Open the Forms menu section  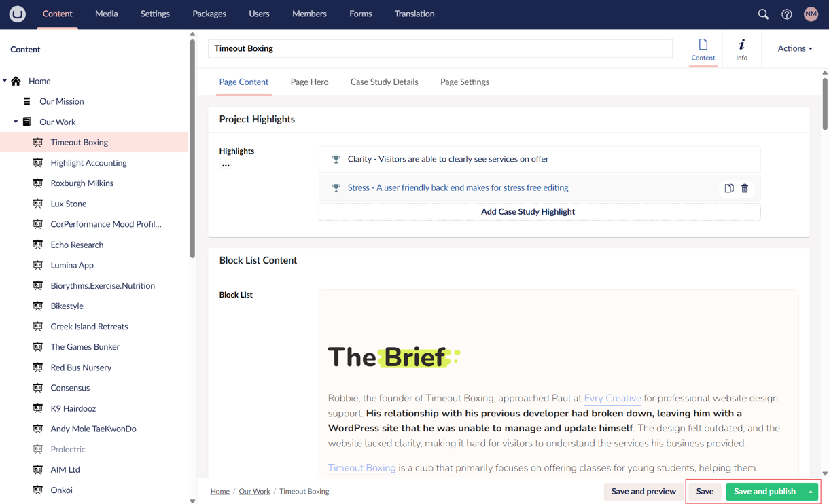pos(361,14)
